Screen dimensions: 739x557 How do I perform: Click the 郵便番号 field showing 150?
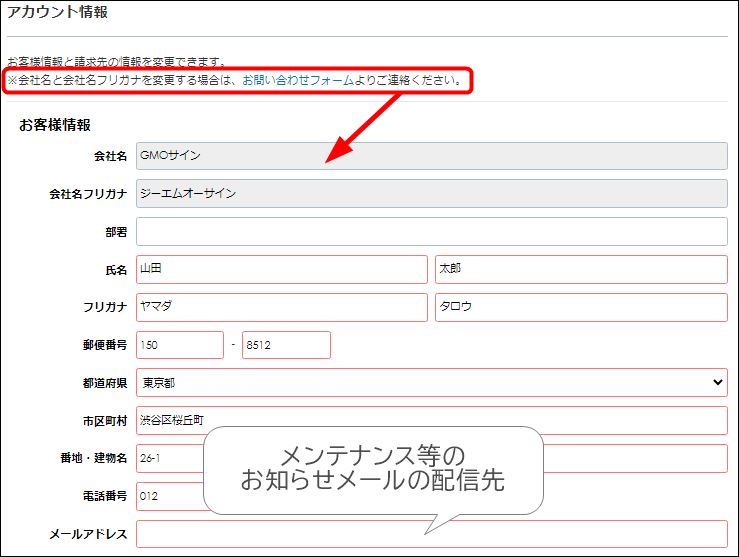pos(179,345)
